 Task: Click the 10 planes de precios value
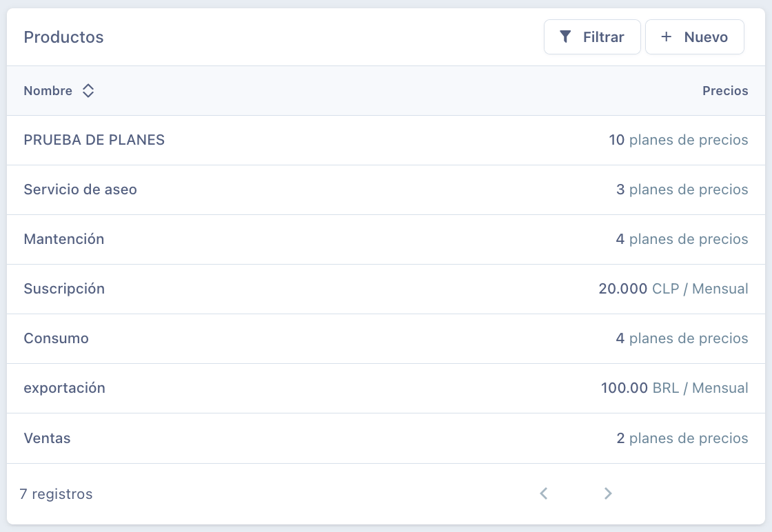[678, 140]
